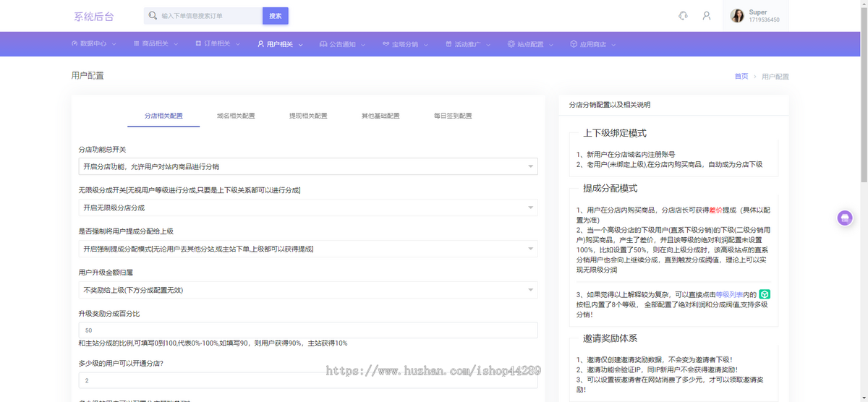Click the 搜索 button
868x402 pixels.
pos(276,16)
